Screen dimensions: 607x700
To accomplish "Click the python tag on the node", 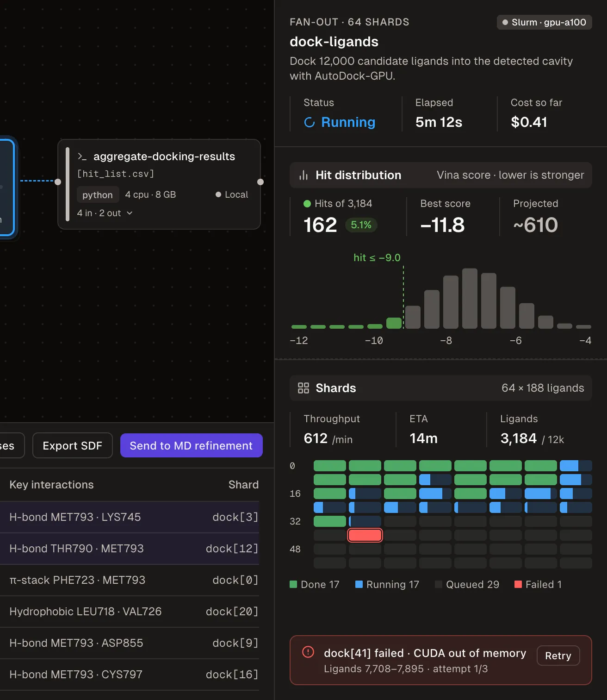I will point(98,195).
